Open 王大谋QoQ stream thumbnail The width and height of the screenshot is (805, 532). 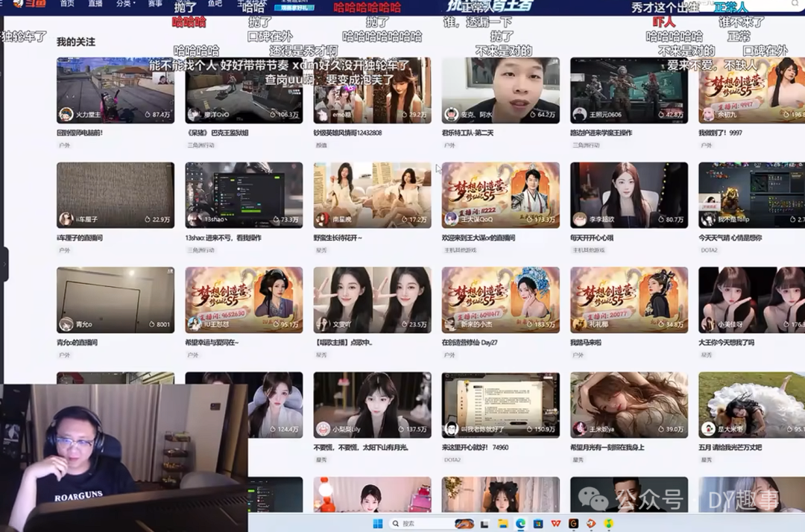[x=501, y=195]
